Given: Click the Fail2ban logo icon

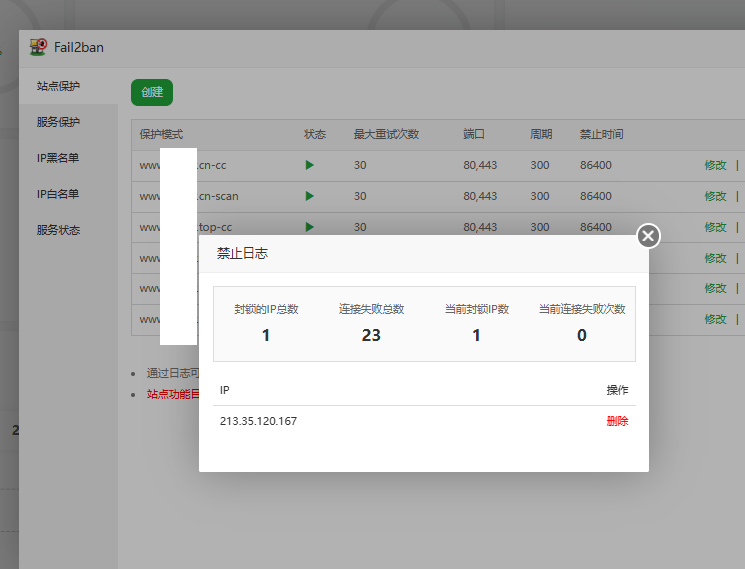Looking at the screenshot, I should pyautogui.click(x=38, y=47).
